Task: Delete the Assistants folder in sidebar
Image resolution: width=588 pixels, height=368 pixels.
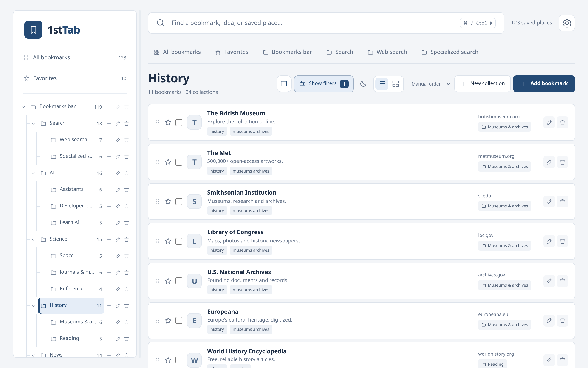Action: pos(127,190)
